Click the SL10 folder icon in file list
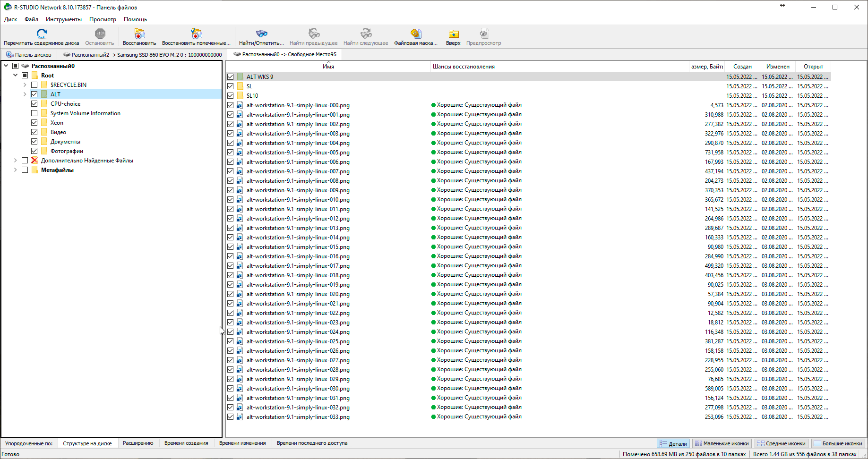 [x=240, y=95]
